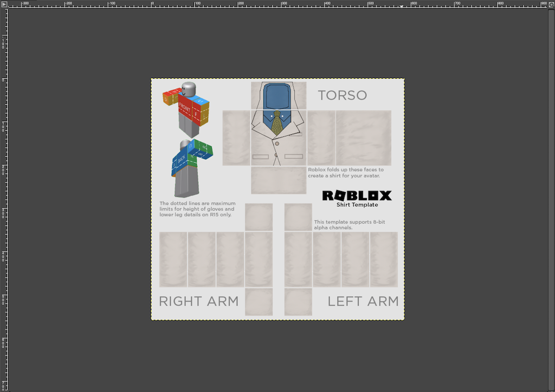The height and width of the screenshot is (392, 555).
Task: Click the yellow patterned tie on the suit
Action: [x=277, y=123]
